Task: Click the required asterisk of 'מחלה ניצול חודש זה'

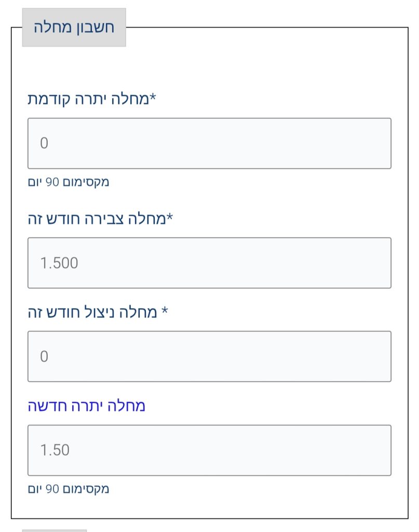Action: pyautogui.click(x=165, y=312)
